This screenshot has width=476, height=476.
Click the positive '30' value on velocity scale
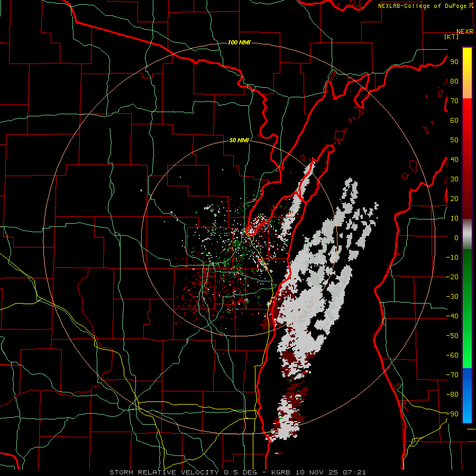pyautogui.click(x=454, y=179)
